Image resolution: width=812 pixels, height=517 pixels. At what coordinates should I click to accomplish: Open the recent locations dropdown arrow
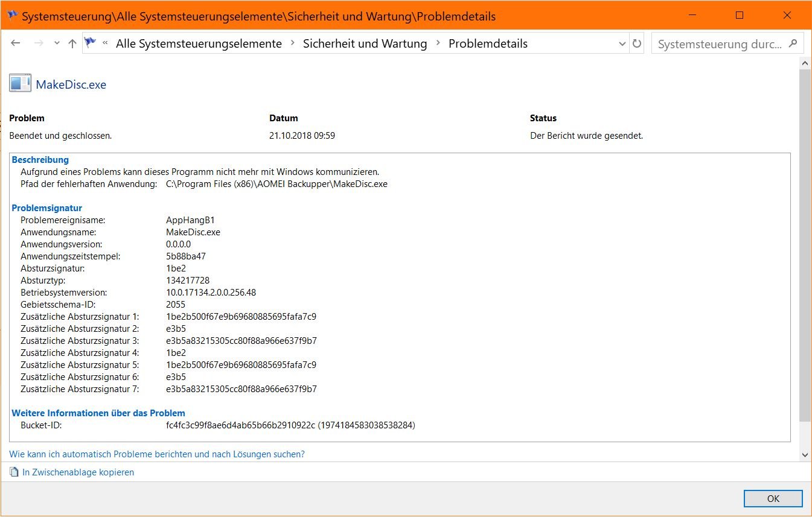57,43
